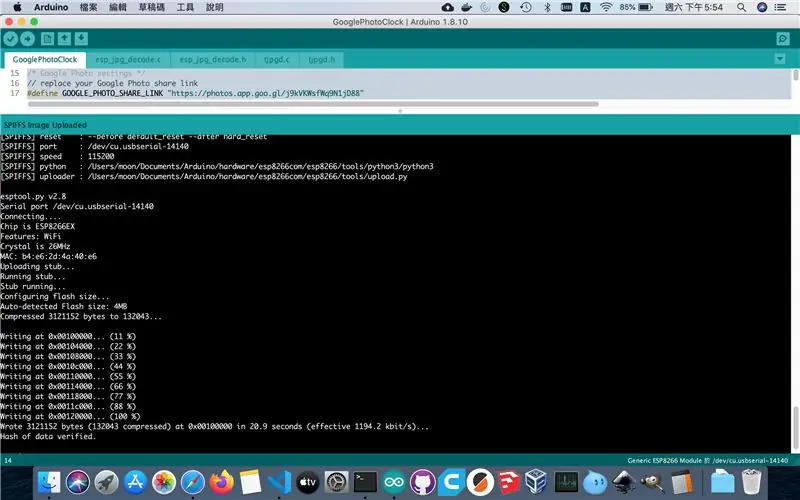Open GitHub Desktop from the Dock

(422, 482)
